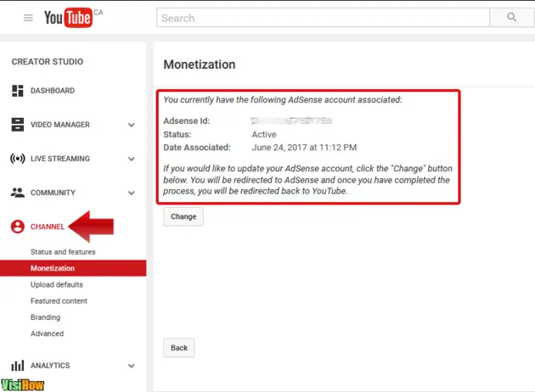The image size is (535, 392).
Task: Click the Live Streaming broadcast icon
Action: click(x=17, y=159)
